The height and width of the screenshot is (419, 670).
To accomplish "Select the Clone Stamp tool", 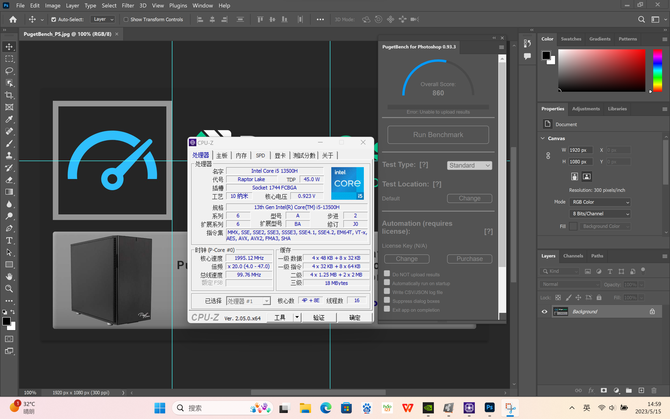I will 9,155.
